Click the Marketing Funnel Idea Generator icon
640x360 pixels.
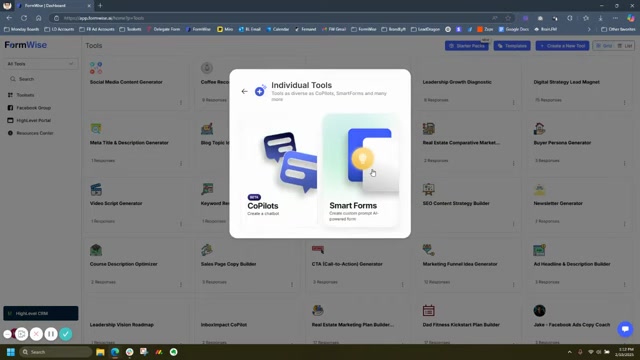coord(429,250)
